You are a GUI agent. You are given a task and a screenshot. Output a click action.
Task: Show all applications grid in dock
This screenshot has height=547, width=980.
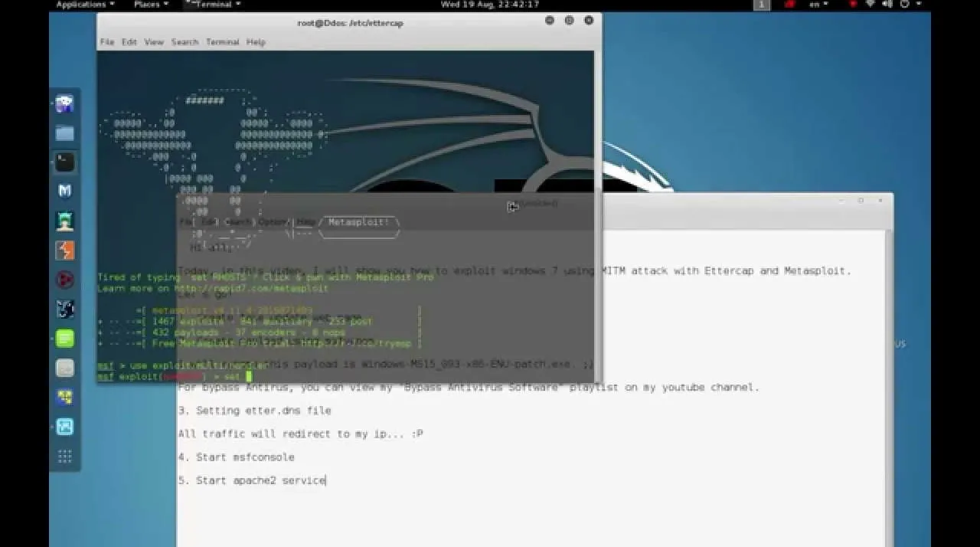65,456
